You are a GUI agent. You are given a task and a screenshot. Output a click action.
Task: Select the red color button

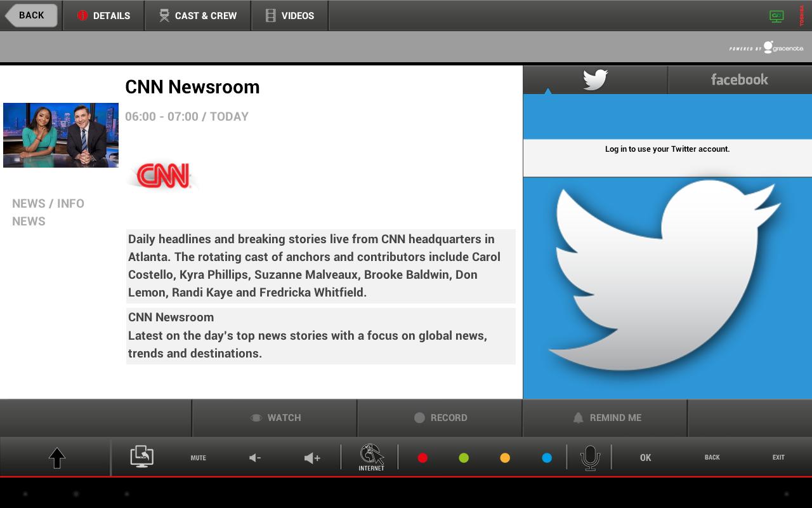click(422, 458)
